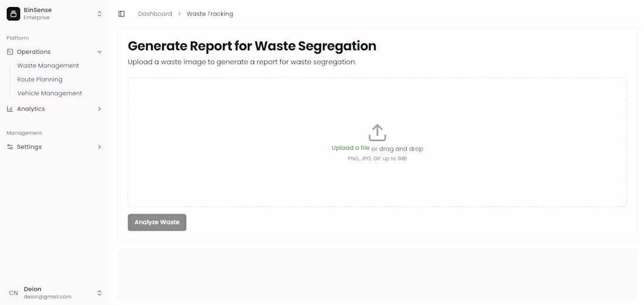
Task: Open the BinSense workspace switcher chevrons
Action: (x=100, y=14)
